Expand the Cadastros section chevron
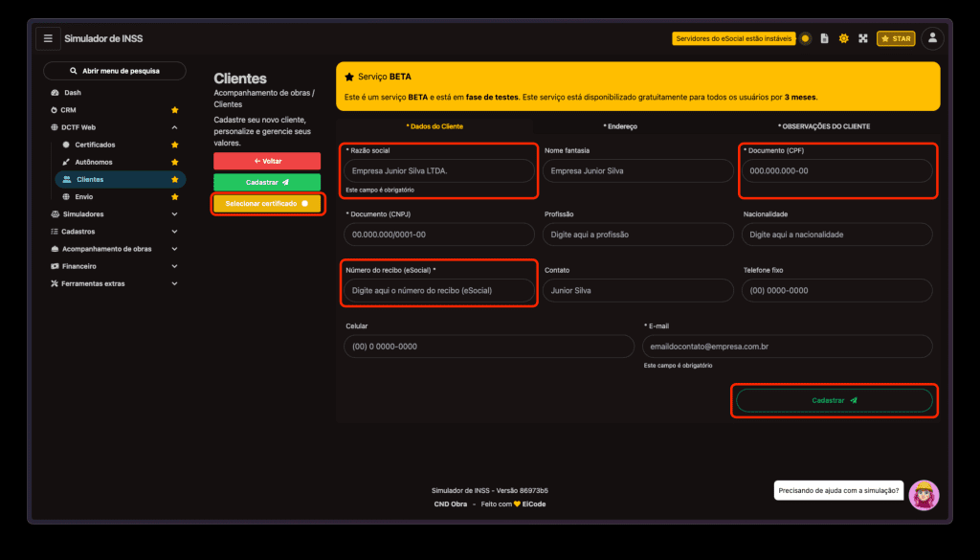980x560 pixels. tap(175, 232)
